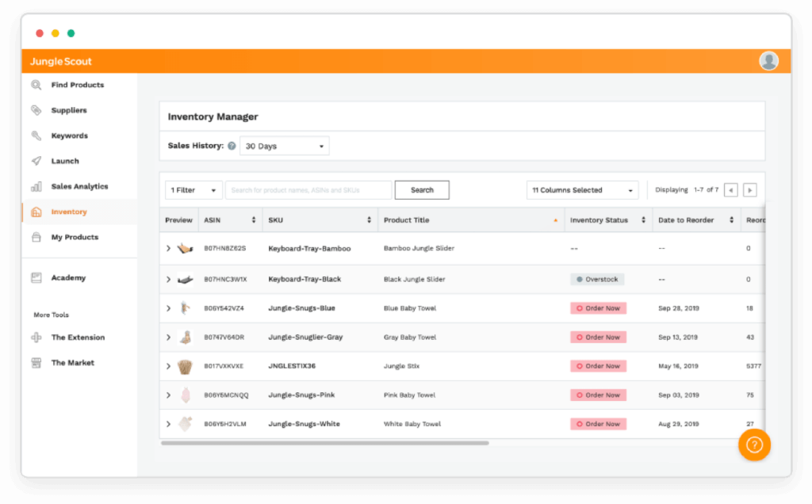The image size is (812, 504).
Task: Click the product search input field
Action: [x=308, y=190]
